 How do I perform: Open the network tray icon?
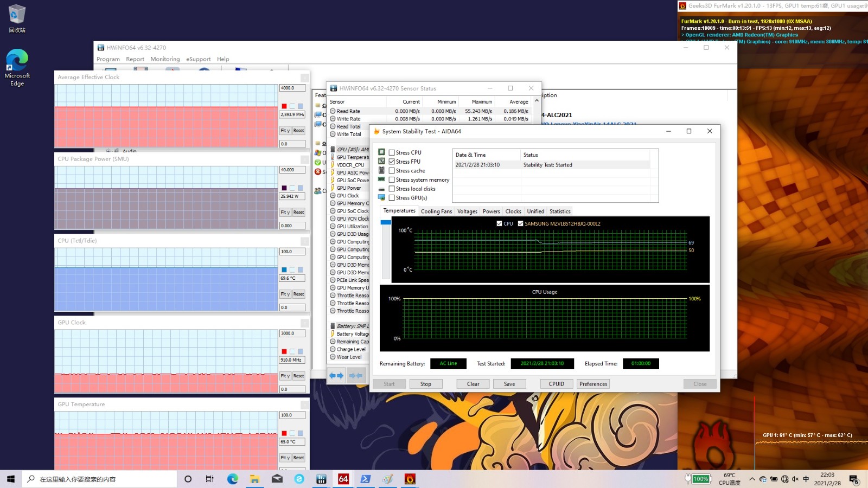click(x=785, y=479)
